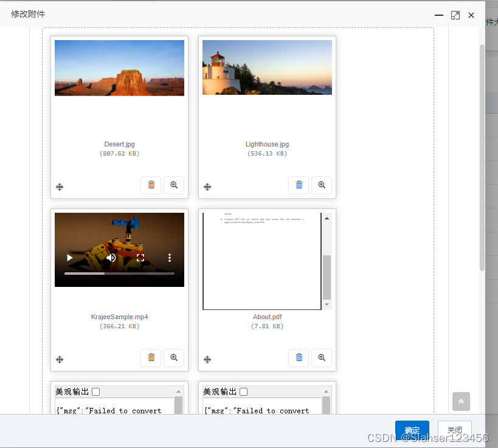Image resolution: width=498 pixels, height=448 pixels.
Task: Click the PDF preview scroll-up arrow
Action: tap(327, 218)
